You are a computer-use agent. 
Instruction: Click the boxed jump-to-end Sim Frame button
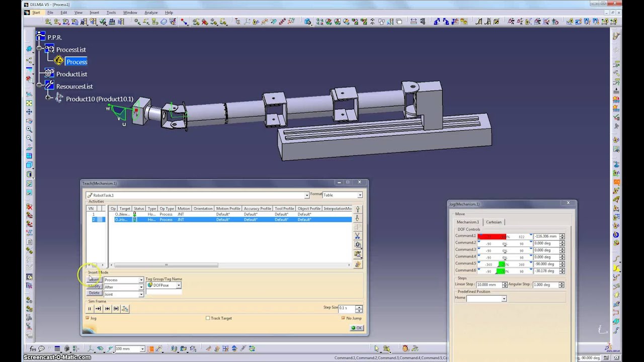pos(116,309)
